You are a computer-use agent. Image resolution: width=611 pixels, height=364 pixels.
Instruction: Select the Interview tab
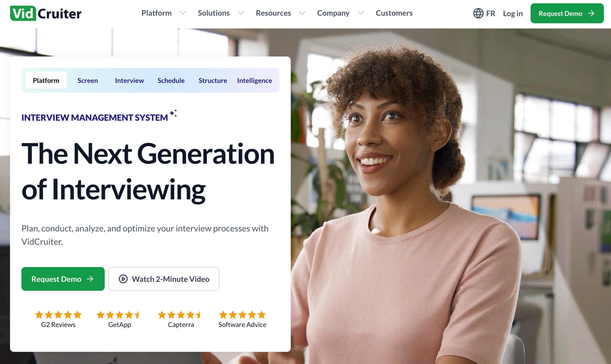129,81
